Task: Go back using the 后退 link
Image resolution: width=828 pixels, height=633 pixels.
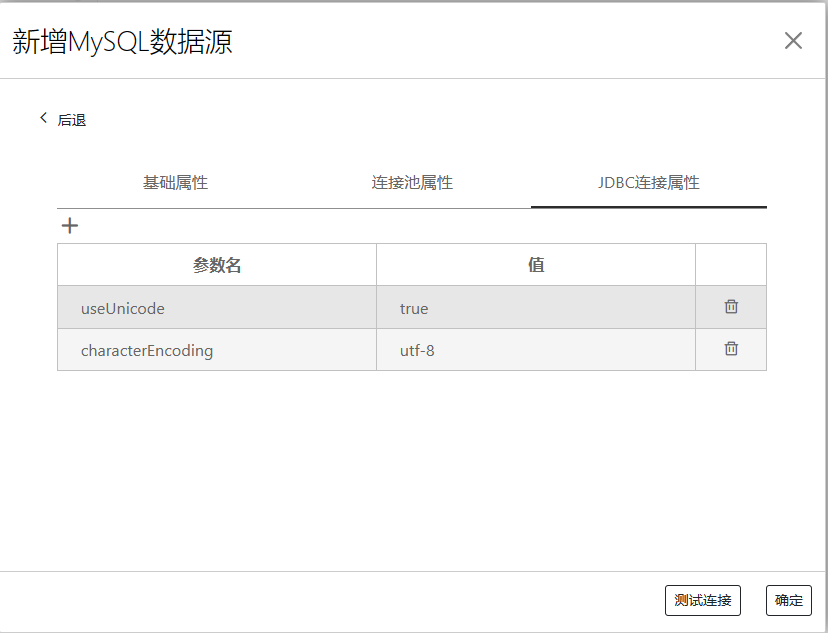Action: (x=63, y=120)
